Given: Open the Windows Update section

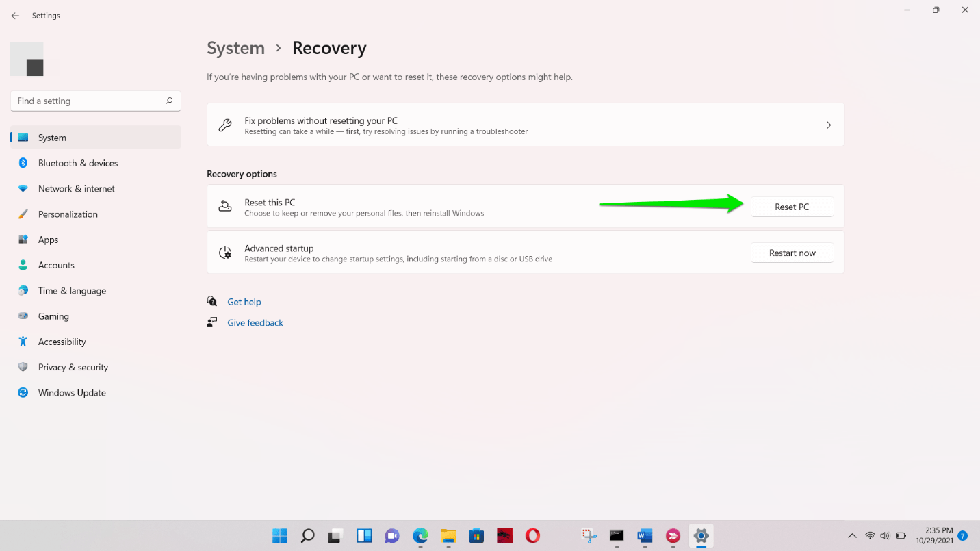Looking at the screenshot, I should (71, 392).
